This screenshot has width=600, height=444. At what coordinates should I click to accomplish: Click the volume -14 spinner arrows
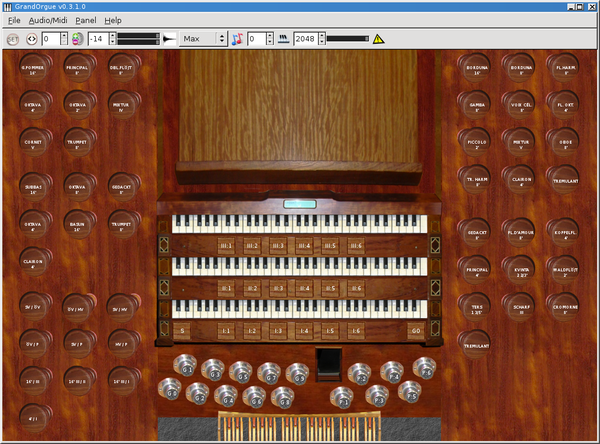pos(112,39)
